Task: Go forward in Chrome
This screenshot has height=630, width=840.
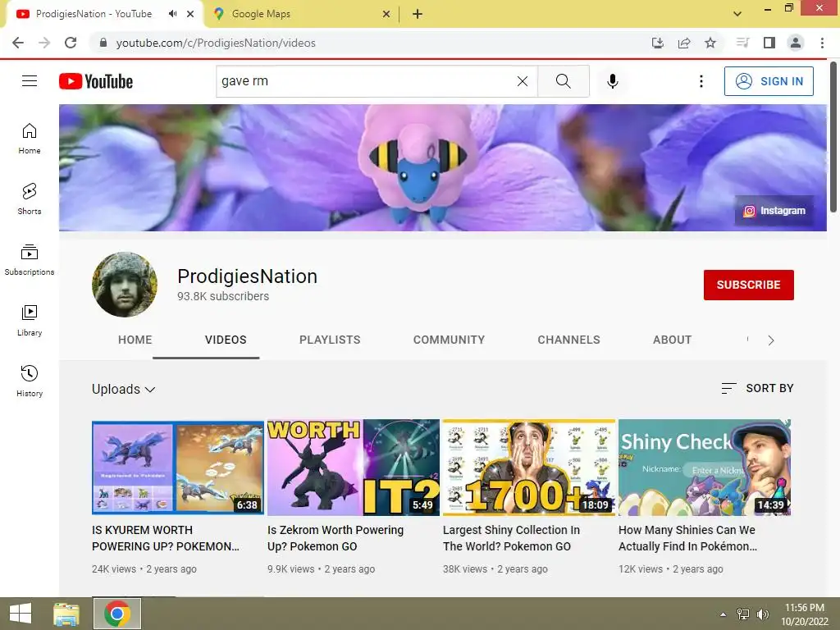Action: click(x=44, y=43)
